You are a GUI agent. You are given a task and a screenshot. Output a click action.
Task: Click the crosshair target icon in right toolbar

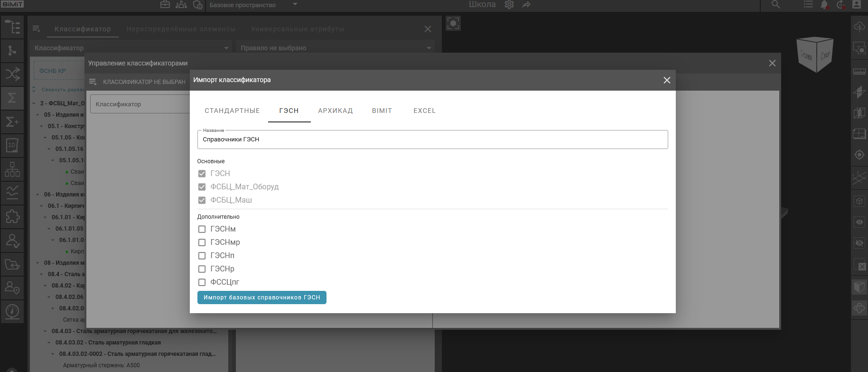point(859,155)
